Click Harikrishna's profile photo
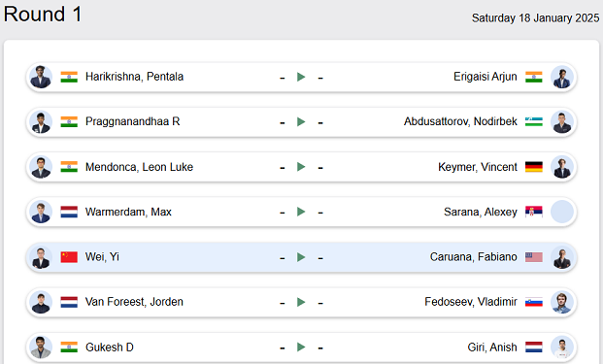 (41, 77)
